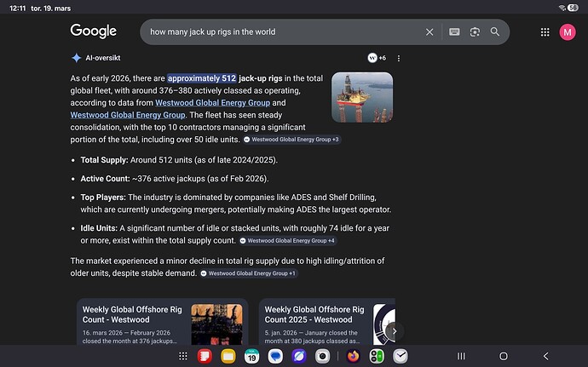Open the Google apps grid
Screen dimensions: 588x367
(x=545, y=32)
